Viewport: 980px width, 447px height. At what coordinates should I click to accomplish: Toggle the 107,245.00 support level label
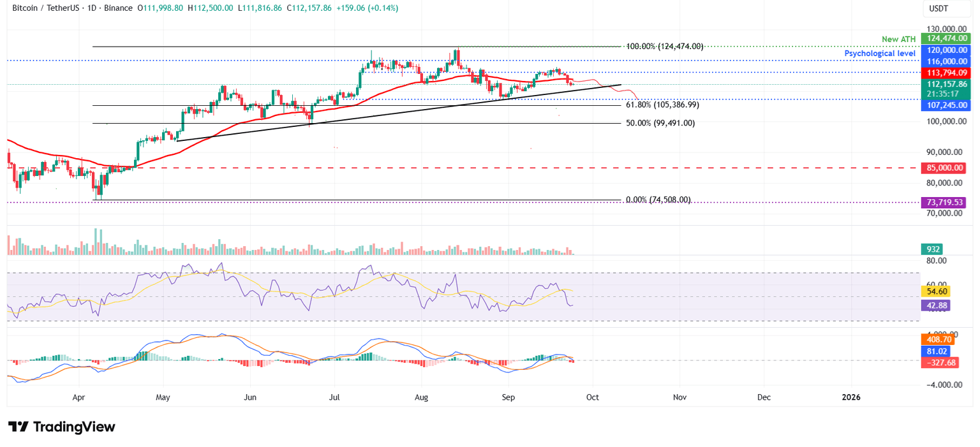pyautogui.click(x=945, y=105)
